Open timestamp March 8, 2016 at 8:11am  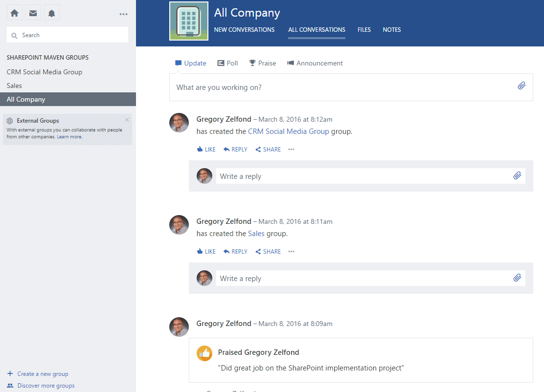(x=295, y=222)
